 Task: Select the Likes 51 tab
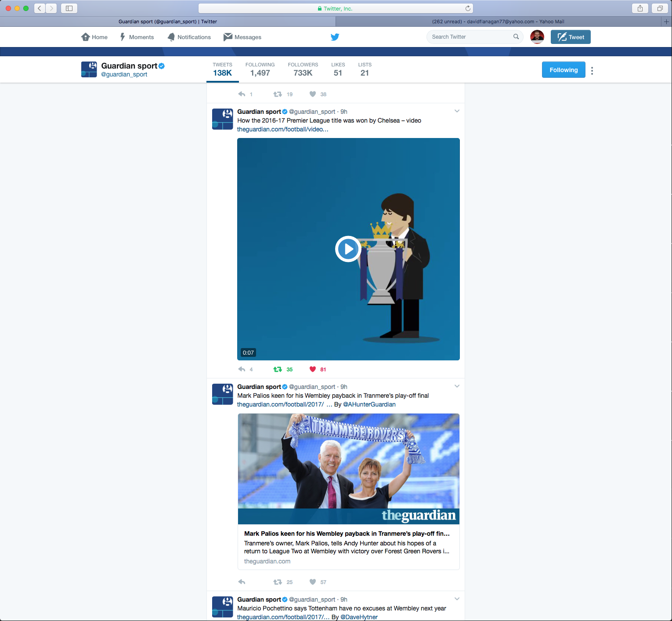338,69
